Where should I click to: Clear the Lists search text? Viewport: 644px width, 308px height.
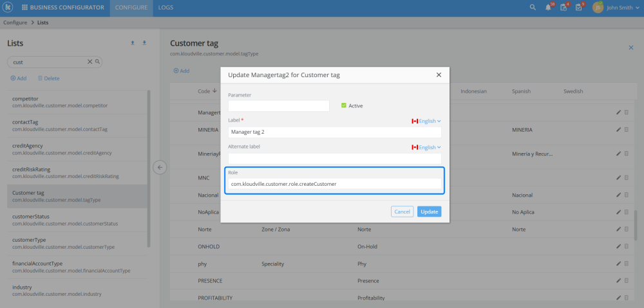(90, 62)
